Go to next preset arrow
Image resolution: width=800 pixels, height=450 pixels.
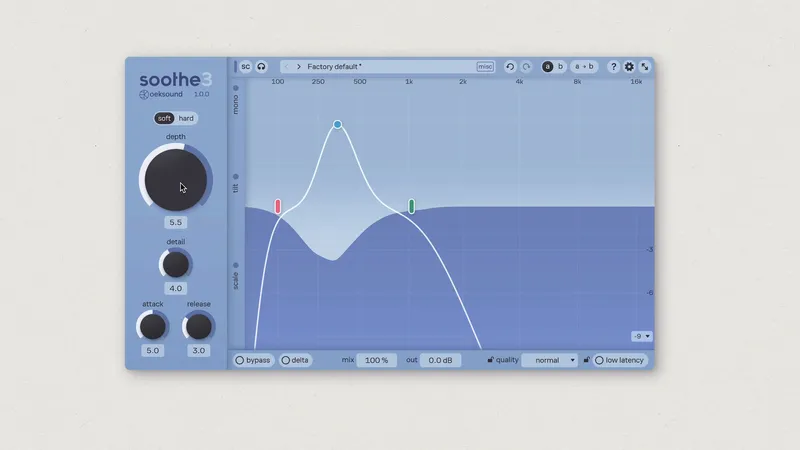click(299, 67)
